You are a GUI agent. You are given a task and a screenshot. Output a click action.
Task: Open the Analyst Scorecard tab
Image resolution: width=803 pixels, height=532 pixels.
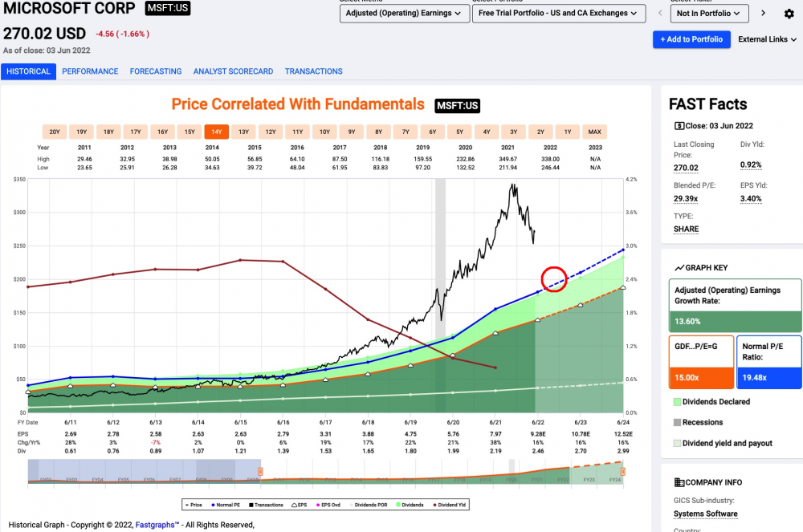pyautogui.click(x=233, y=71)
